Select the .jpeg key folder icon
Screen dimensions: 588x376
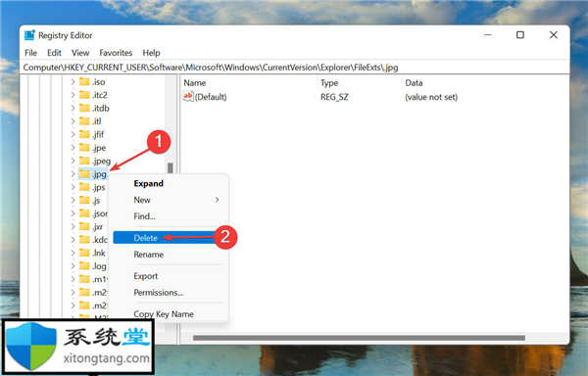tap(84, 161)
